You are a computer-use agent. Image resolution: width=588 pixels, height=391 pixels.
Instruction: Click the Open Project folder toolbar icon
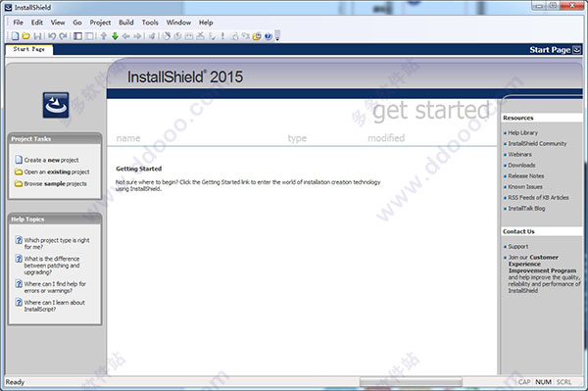click(25, 36)
